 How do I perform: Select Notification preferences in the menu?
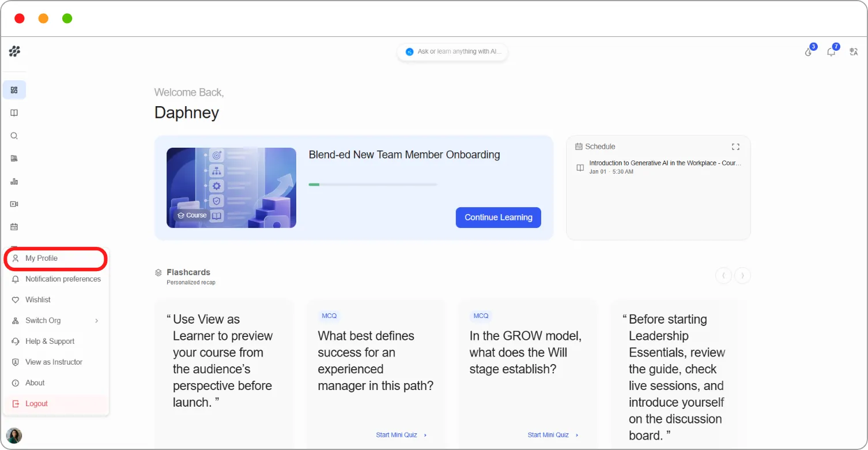55,279
